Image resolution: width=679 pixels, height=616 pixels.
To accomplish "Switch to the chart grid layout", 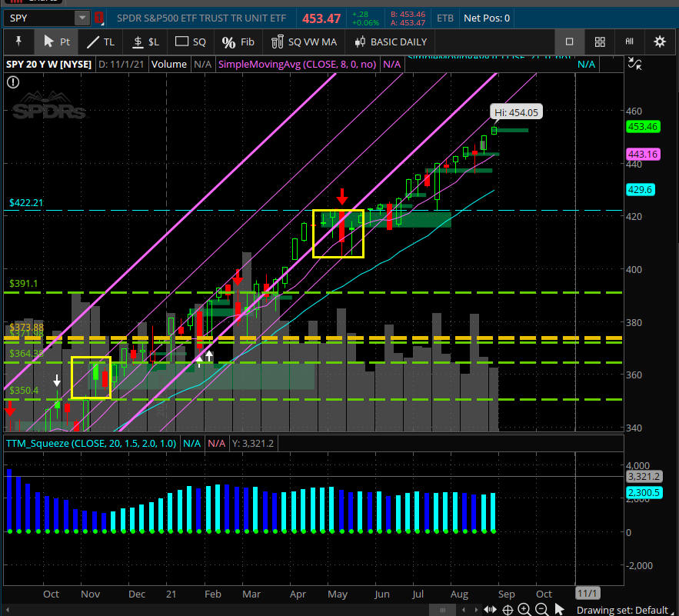I will click(x=600, y=42).
